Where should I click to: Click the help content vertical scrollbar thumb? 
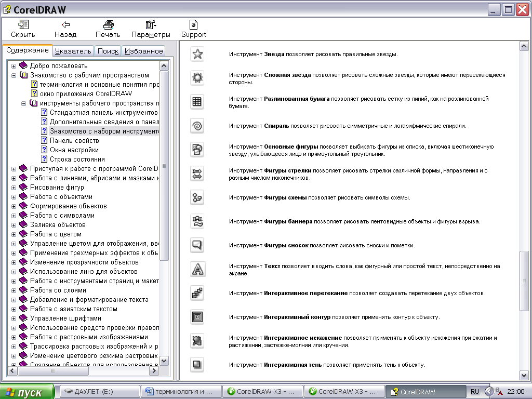pos(524,281)
